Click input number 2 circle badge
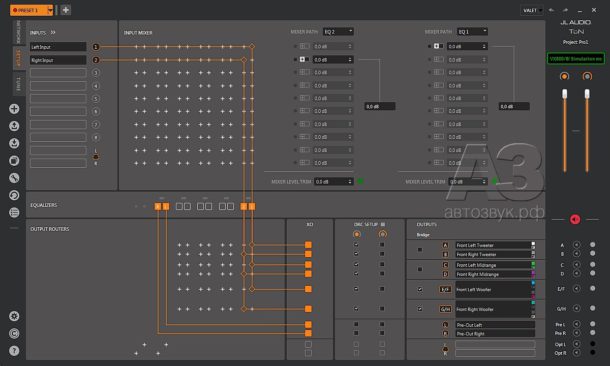This screenshot has width=610, height=366. 96,60
